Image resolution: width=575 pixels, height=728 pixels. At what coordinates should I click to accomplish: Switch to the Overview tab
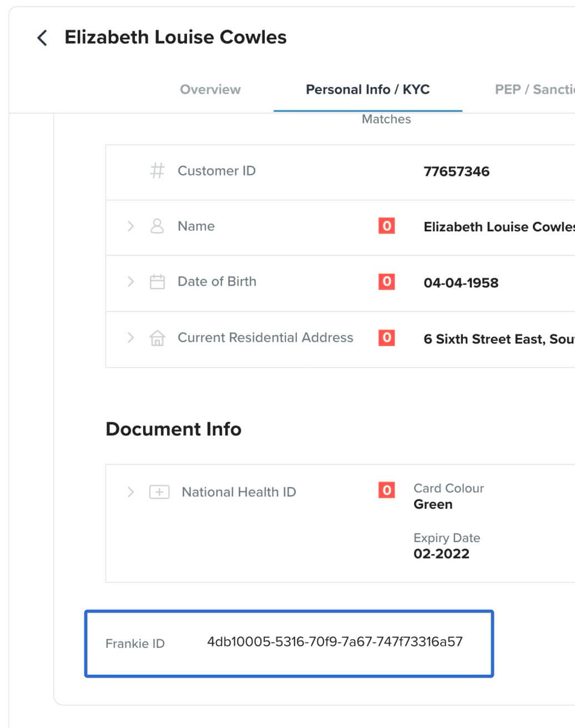pos(210,89)
